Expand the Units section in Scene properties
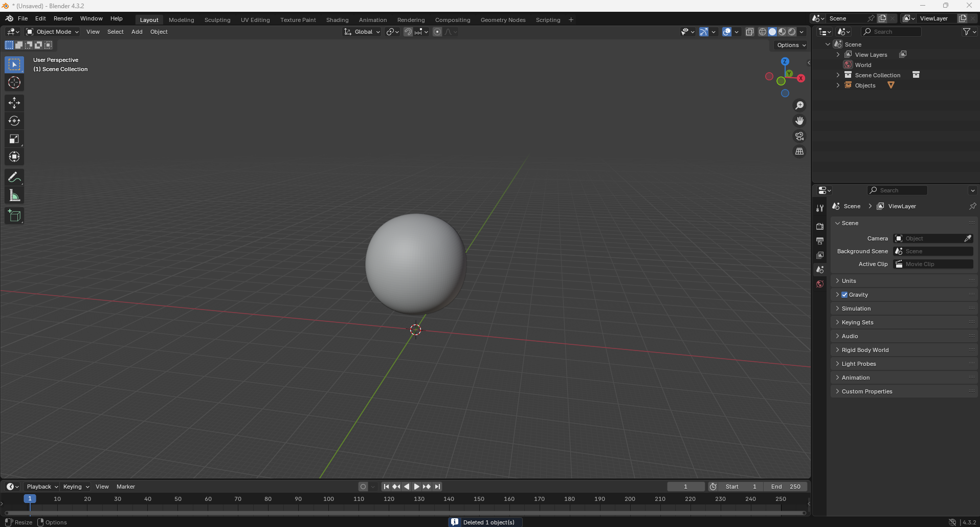Screen dimensions: 980x527 tap(838, 280)
